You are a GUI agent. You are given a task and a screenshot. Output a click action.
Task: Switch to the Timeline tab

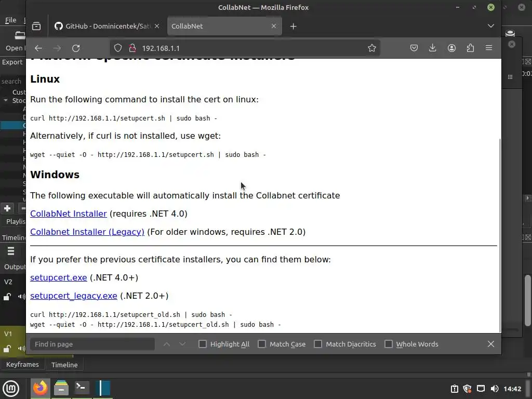64,365
